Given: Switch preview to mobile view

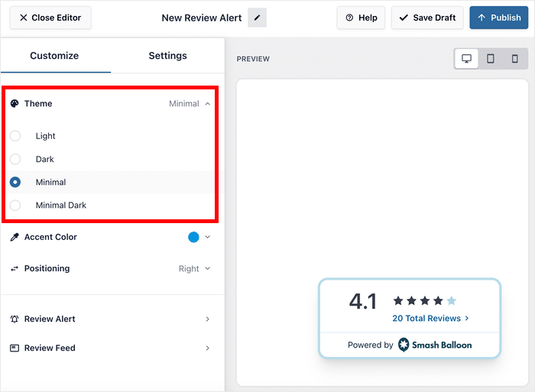Looking at the screenshot, I should (514, 59).
